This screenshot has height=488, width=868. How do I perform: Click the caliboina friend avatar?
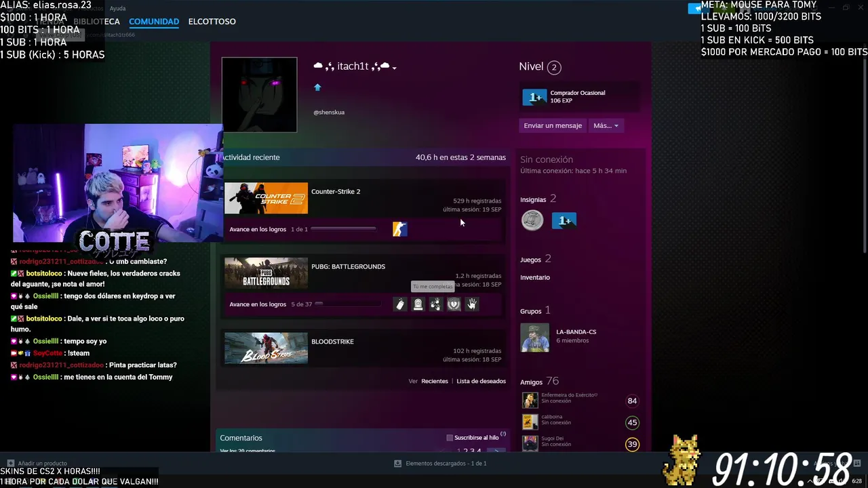click(530, 422)
